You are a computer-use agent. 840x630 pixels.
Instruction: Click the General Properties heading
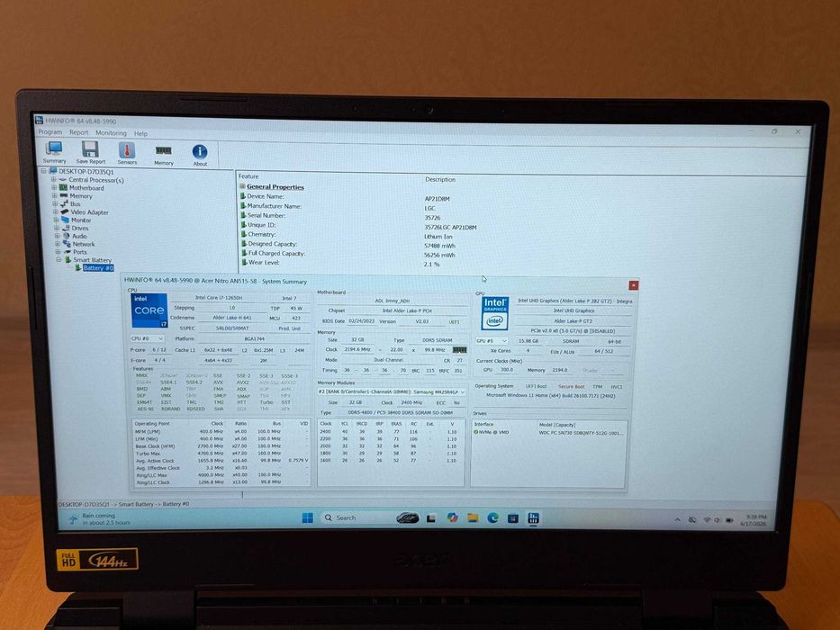pos(275,187)
